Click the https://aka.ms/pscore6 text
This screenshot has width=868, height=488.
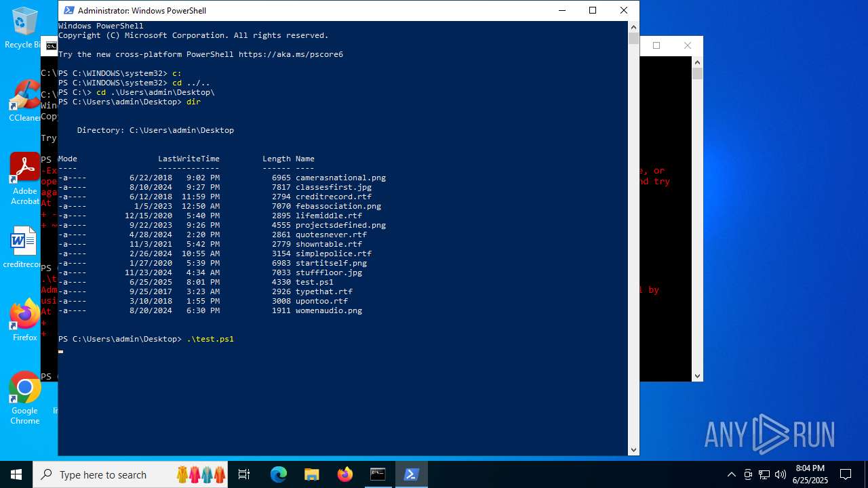tap(291, 54)
